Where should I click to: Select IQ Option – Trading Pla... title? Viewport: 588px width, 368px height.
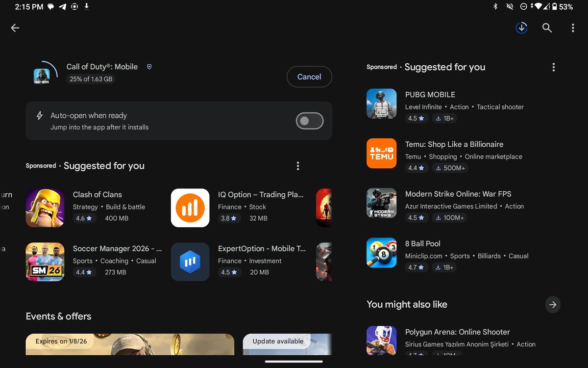click(x=261, y=194)
